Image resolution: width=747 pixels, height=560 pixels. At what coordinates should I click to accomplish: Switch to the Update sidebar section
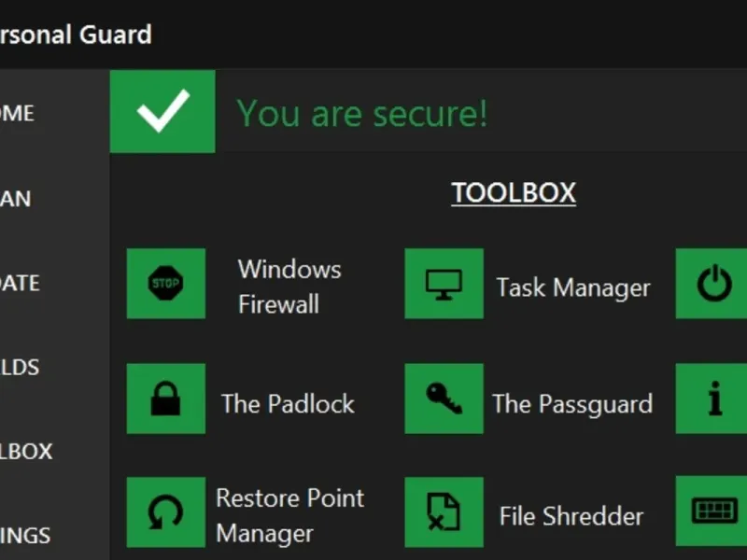19,283
